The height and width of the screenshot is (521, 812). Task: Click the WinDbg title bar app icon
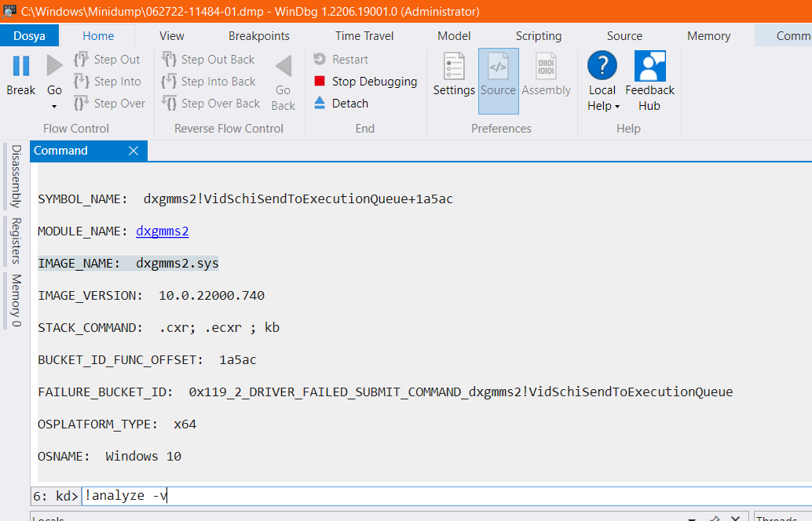(x=9, y=11)
